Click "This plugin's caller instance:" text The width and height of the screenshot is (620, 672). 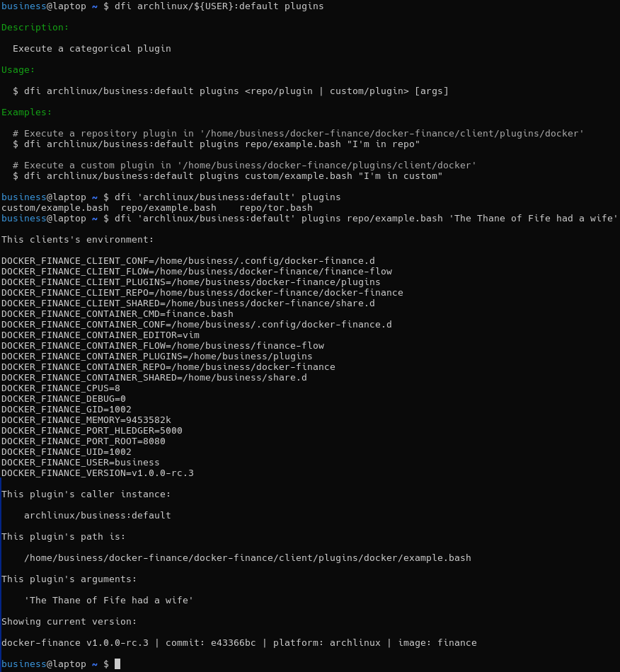pos(86,494)
